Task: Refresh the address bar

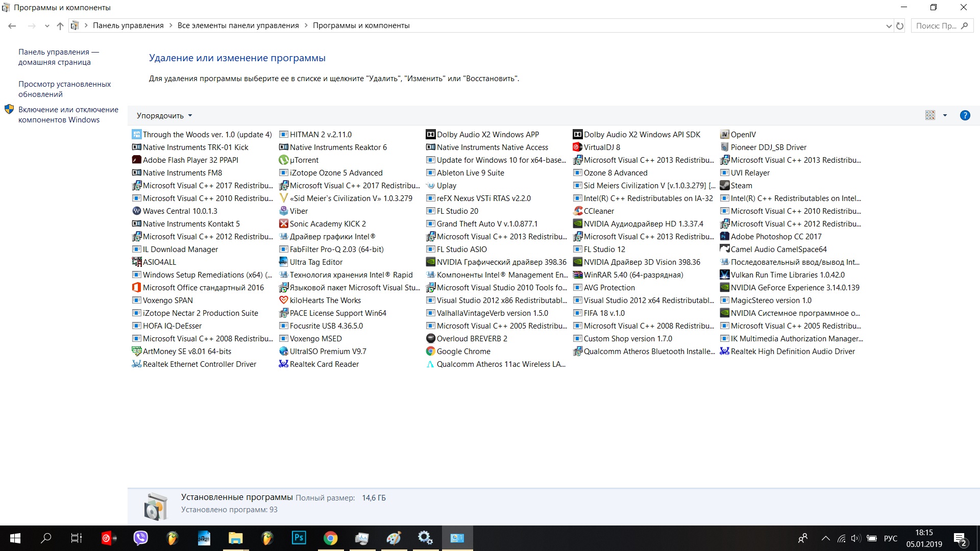Action: pos(900,26)
